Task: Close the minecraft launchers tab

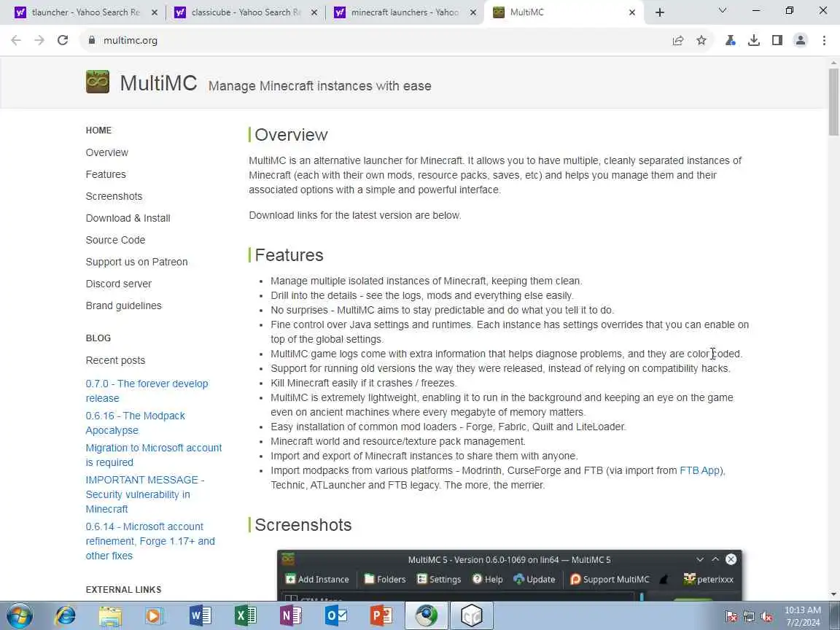Action: pyautogui.click(x=473, y=12)
